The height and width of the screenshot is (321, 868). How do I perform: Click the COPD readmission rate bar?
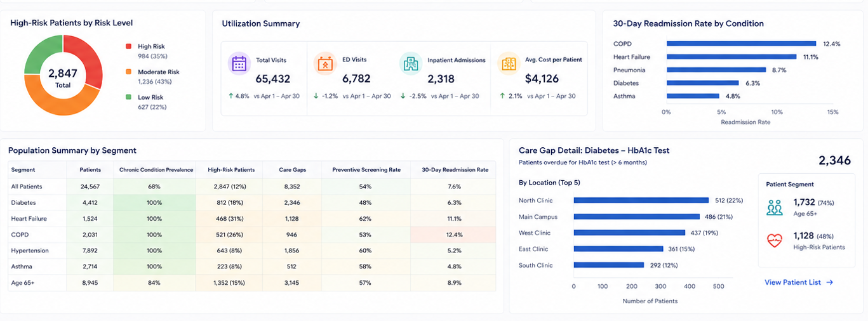tap(741, 44)
